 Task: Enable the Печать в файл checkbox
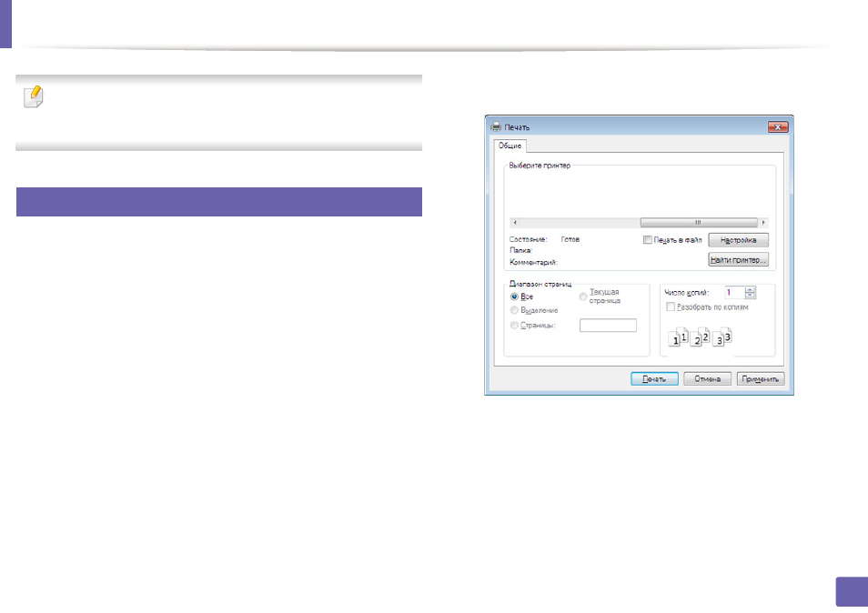point(647,239)
